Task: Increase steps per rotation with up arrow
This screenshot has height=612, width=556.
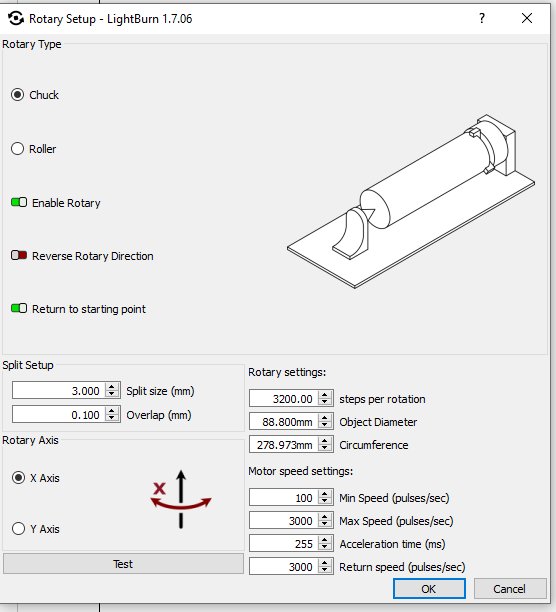Action: [x=325, y=395]
